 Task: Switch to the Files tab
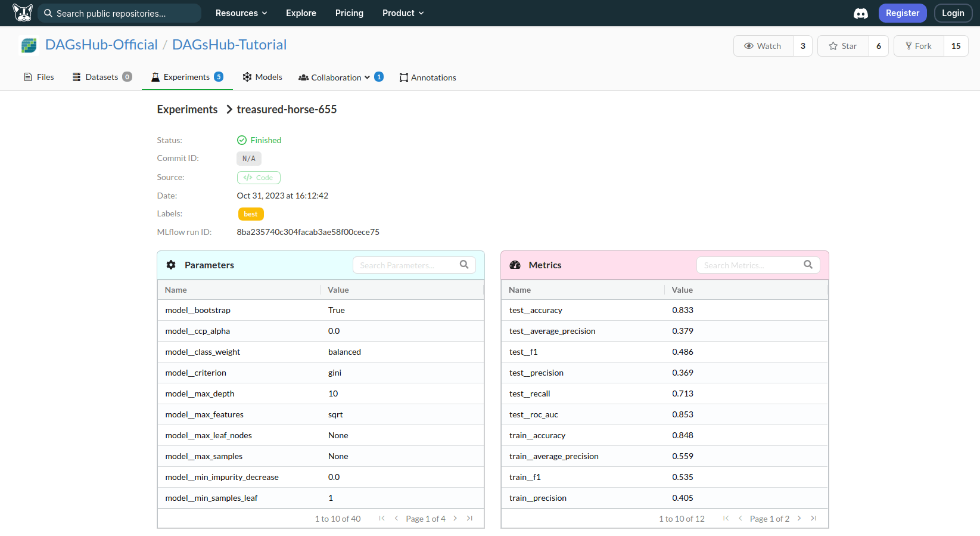tap(39, 77)
